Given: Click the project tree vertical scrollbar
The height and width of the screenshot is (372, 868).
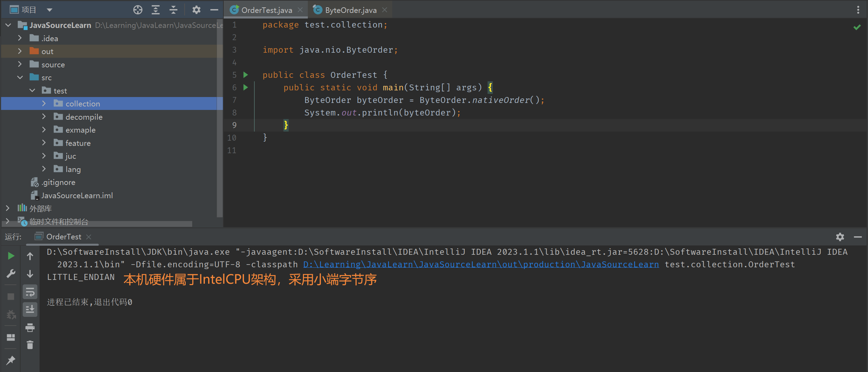Looking at the screenshot, I should [x=220, y=119].
